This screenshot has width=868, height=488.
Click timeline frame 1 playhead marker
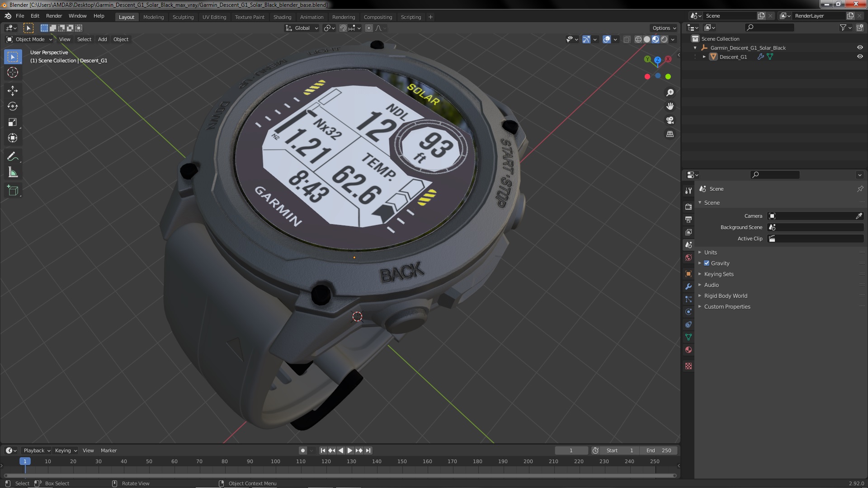coord(25,461)
